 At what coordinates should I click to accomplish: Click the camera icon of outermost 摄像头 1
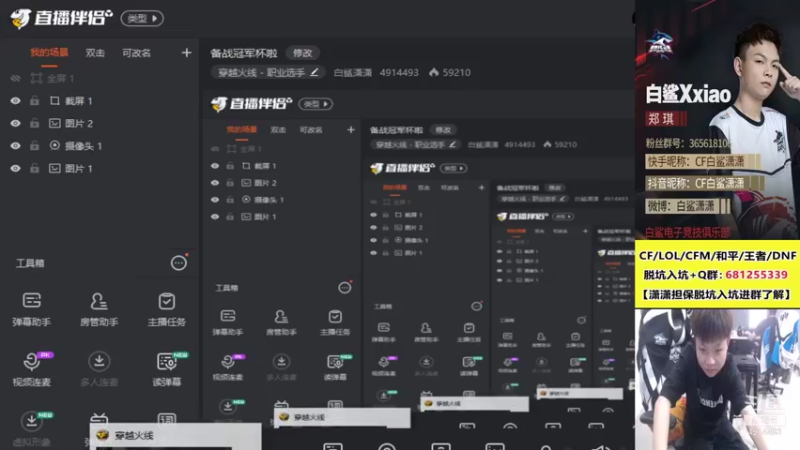pyautogui.click(x=55, y=146)
